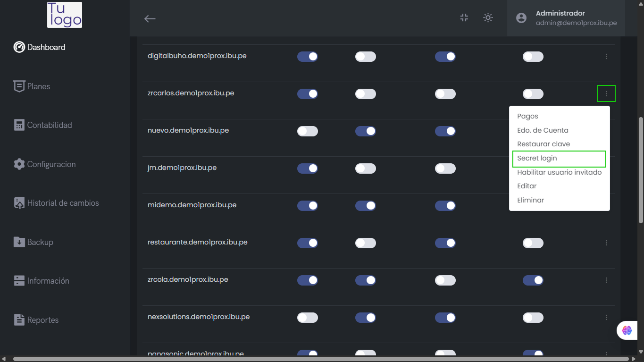Toggle first switch for digitalbuho.demo1prox.ibu.pe
This screenshot has width=644, height=362.
tap(308, 57)
